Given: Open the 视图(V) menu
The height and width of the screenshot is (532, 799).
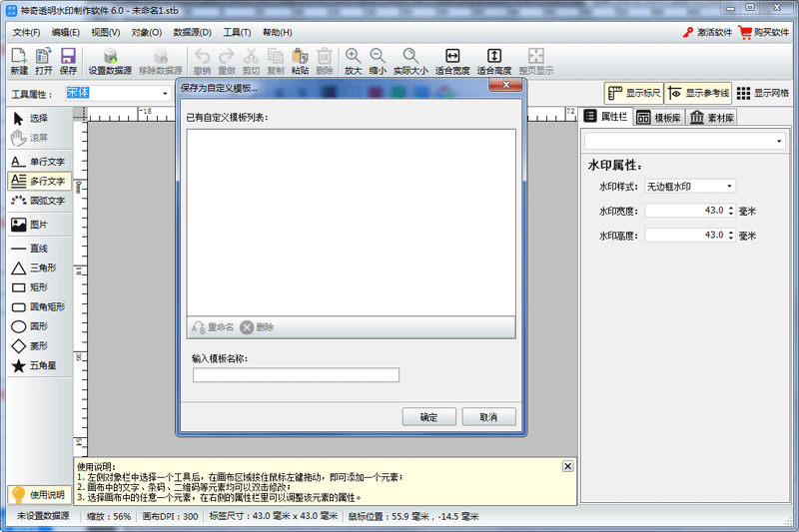Looking at the screenshot, I should tap(106, 33).
